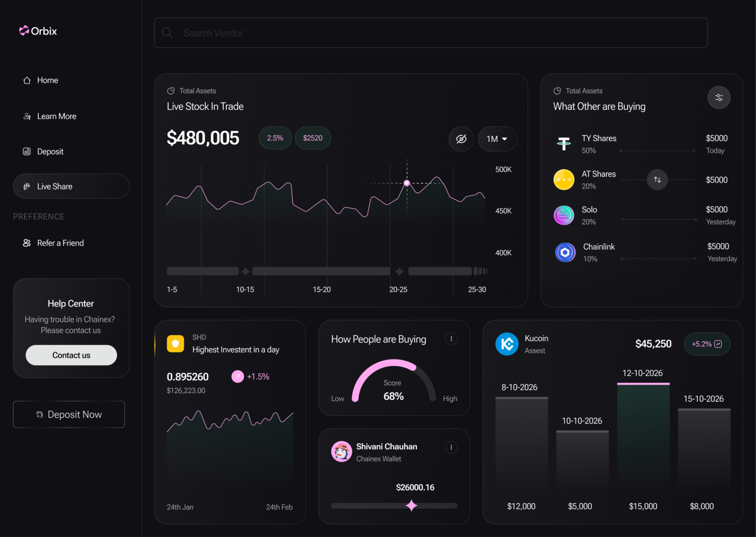Image resolution: width=756 pixels, height=537 pixels.
Task: Click pie icon beside What Other are Buying
Action: (x=557, y=91)
